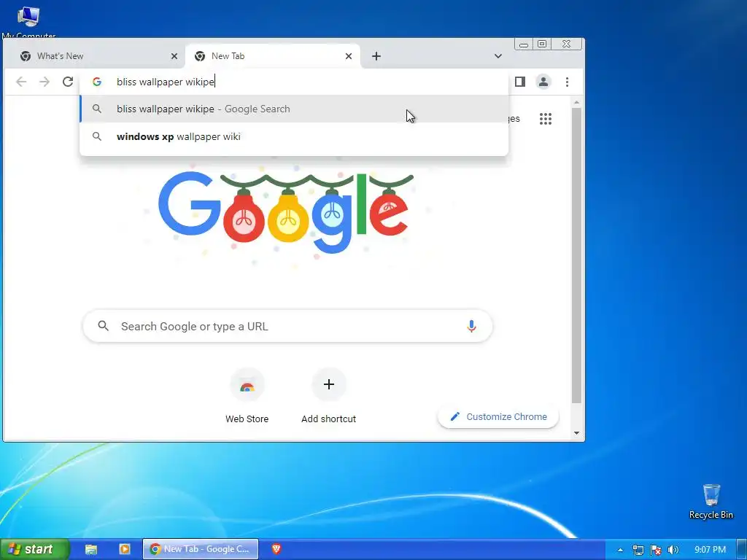Switch to the What's New tab

(96, 56)
